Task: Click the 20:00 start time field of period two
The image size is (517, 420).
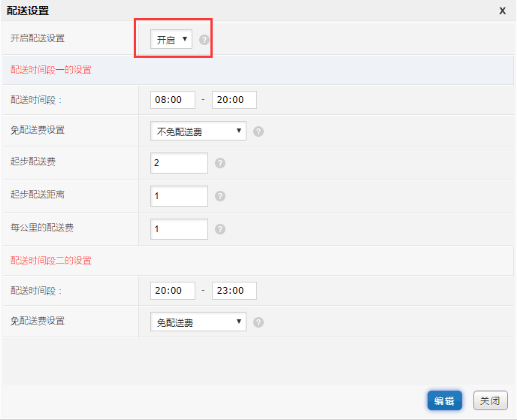Action: 173,291
